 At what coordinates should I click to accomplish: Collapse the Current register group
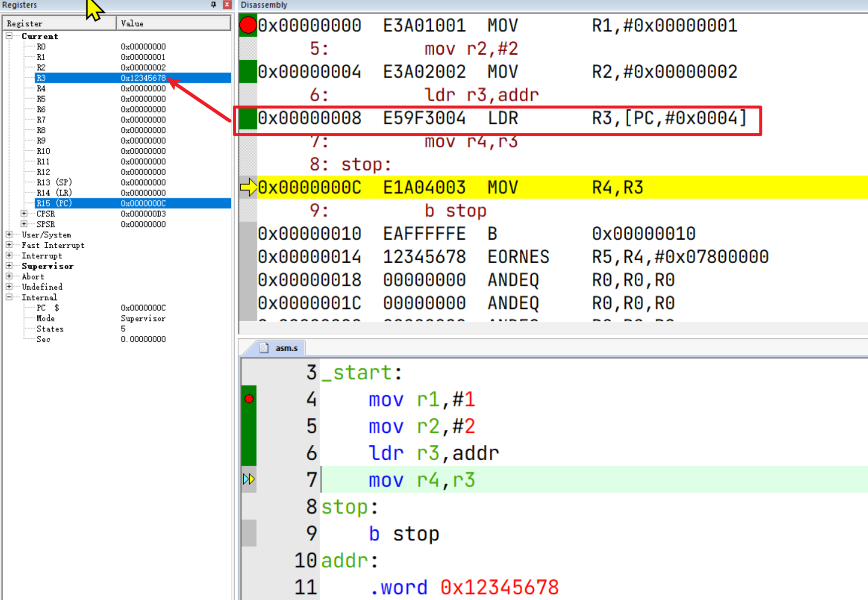tap(9, 36)
